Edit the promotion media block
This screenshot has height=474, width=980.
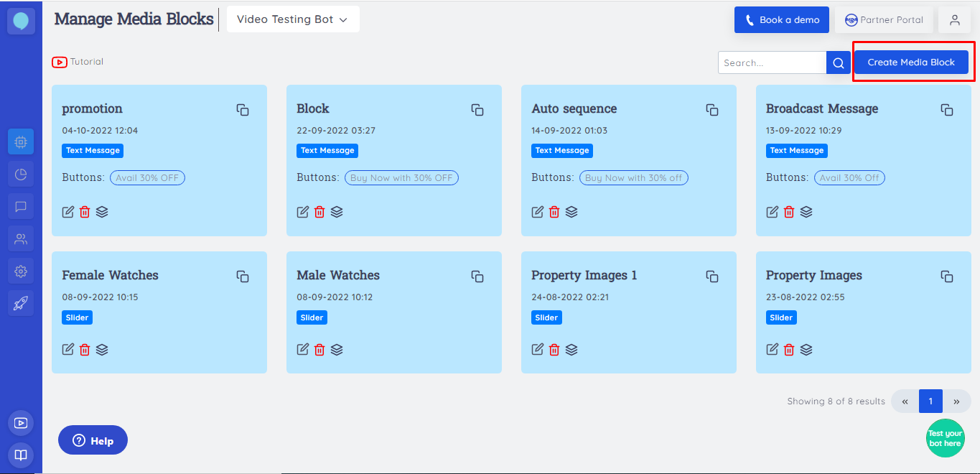(x=67, y=211)
